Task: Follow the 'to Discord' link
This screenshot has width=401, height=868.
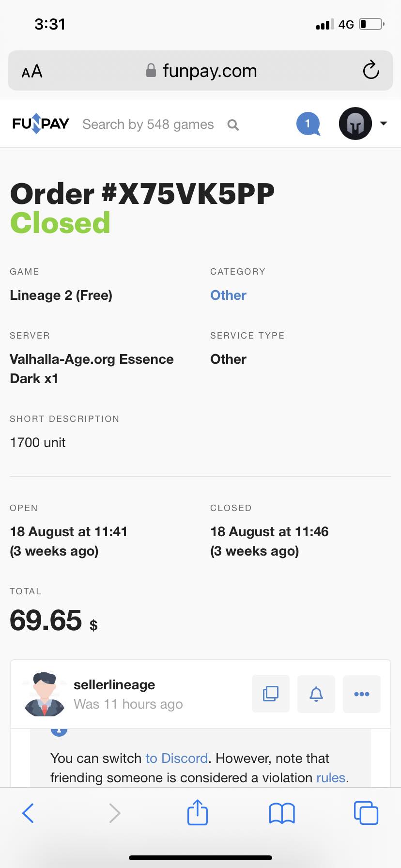Action: click(177, 758)
